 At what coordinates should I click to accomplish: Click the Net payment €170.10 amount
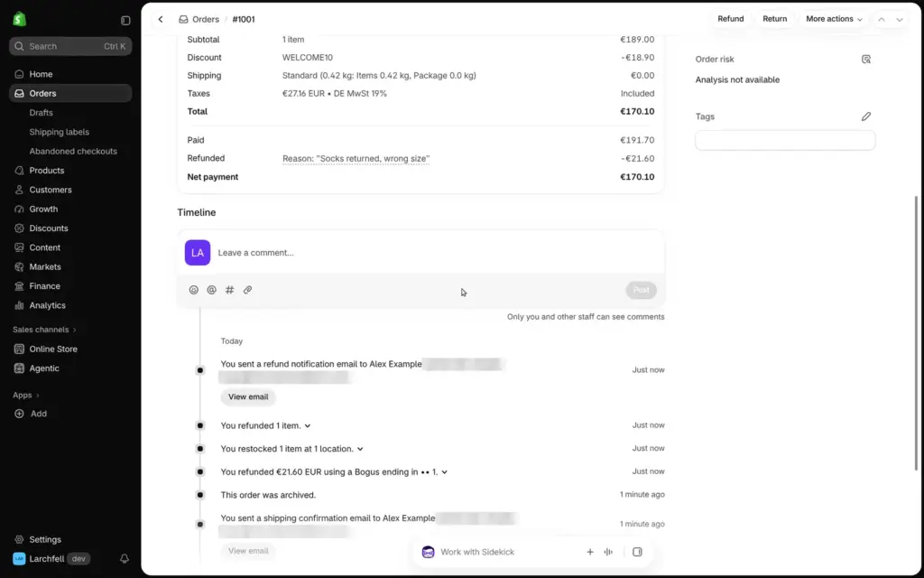pos(637,177)
